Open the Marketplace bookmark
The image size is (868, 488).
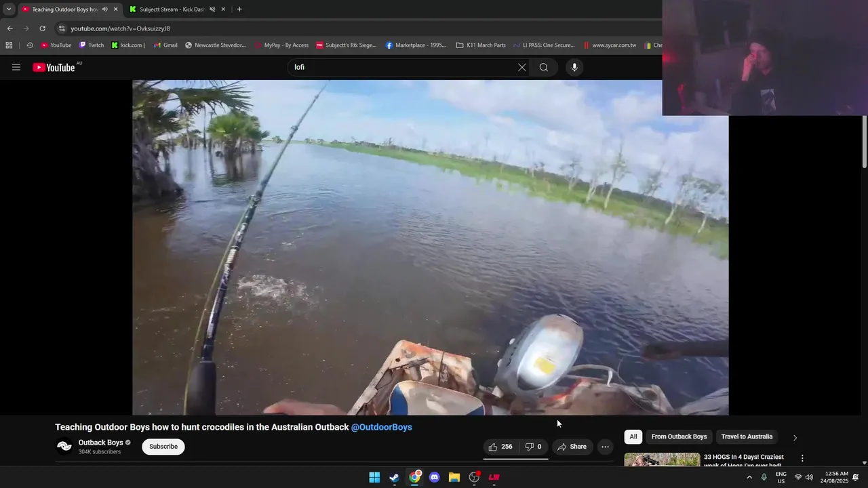[x=416, y=45]
